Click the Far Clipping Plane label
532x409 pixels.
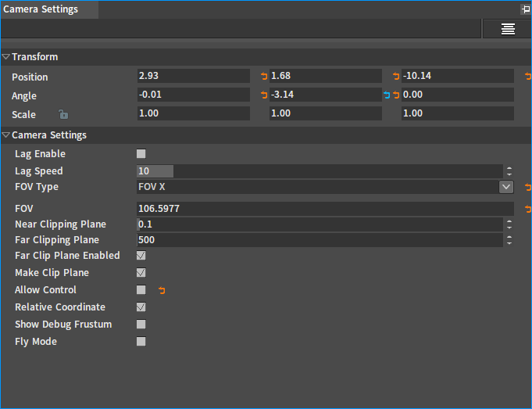tap(57, 240)
